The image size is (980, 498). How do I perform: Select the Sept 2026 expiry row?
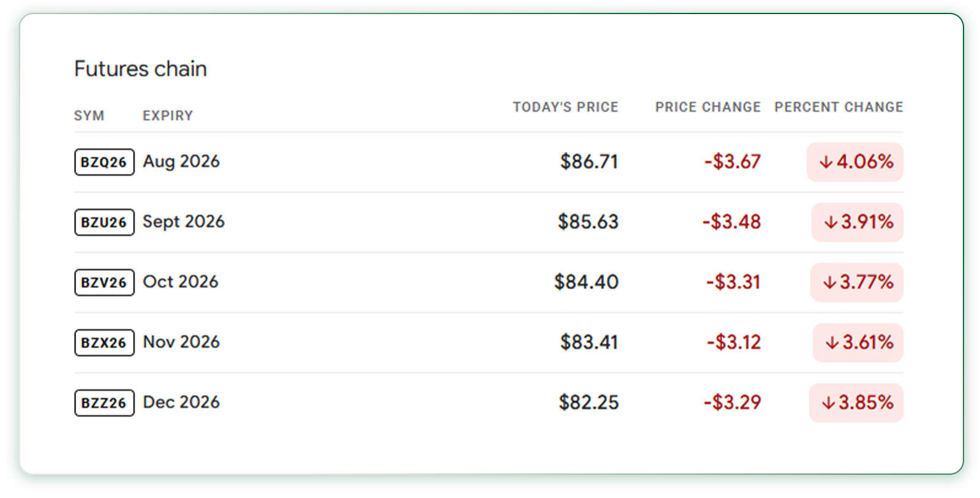[x=489, y=222]
